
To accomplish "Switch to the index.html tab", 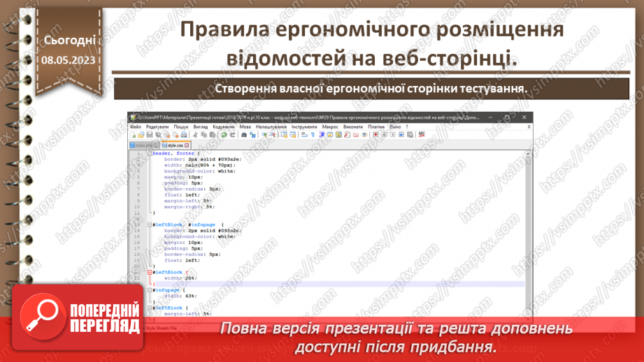I will (143, 145).
